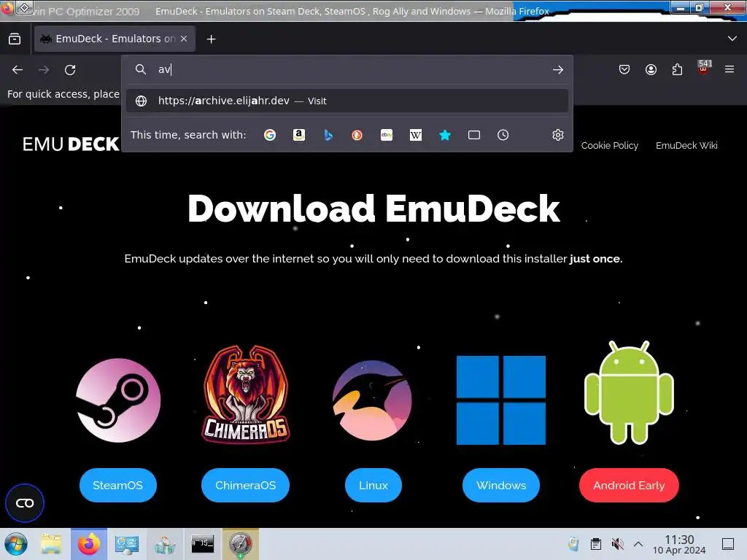The image size is (747, 560).
Task: Open the speedometer gauge taskbar app
Action: coord(241,544)
